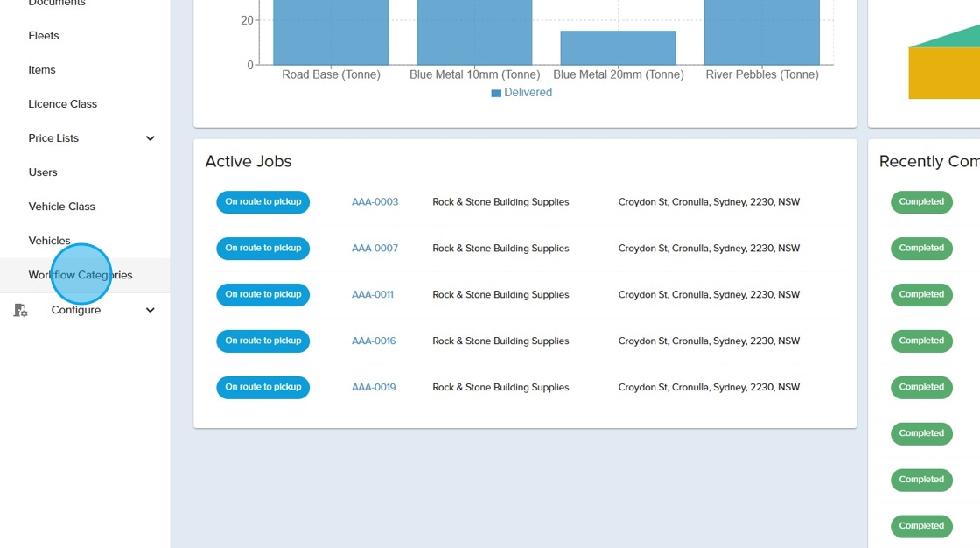Image resolution: width=980 pixels, height=548 pixels.
Task: Open Fleets in the sidebar
Action: [44, 36]
